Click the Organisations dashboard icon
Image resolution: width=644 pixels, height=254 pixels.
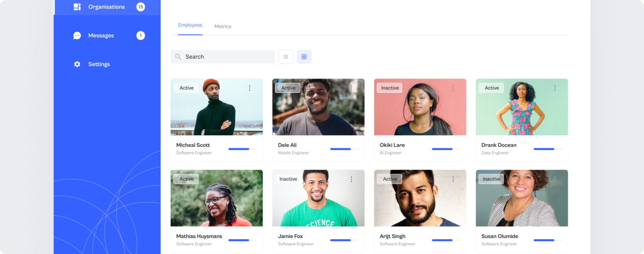(77, 7)
